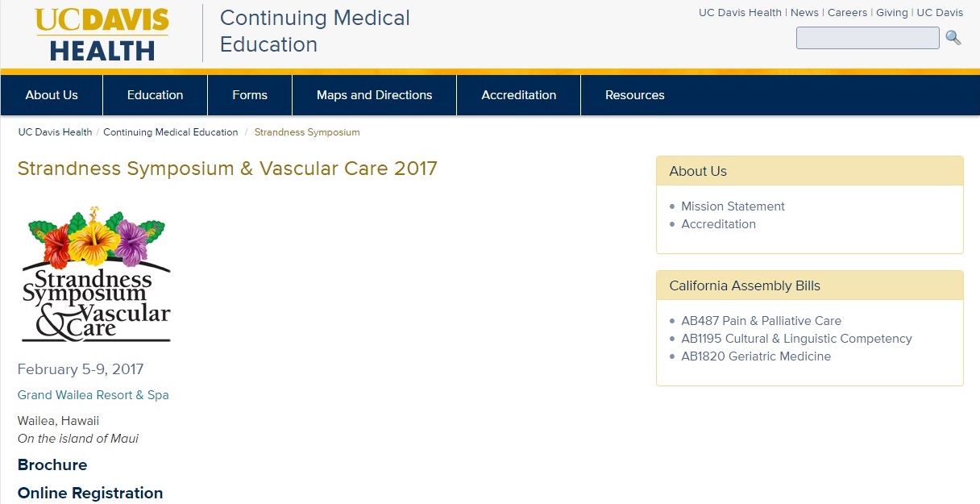Open Mission Statement sidebar link
Image resolution: width=980 pixels, height=504 pixels.
pyautogui.click(x=733, y=206)
